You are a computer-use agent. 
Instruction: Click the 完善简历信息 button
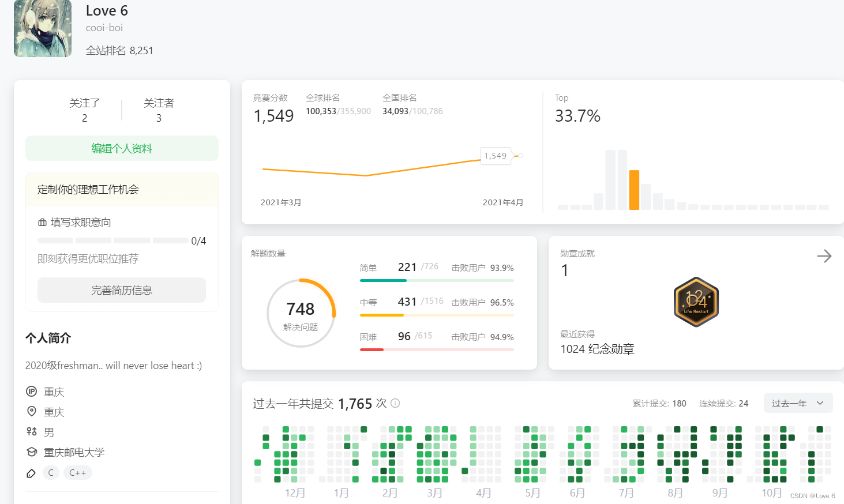(122, 290)
